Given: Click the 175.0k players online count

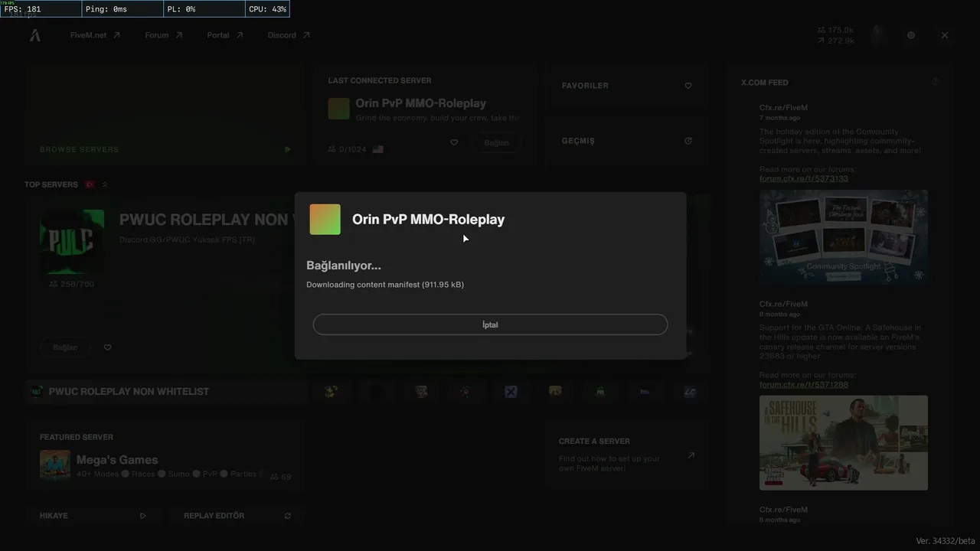Looking at the screenshot, I should click(835, 30).
